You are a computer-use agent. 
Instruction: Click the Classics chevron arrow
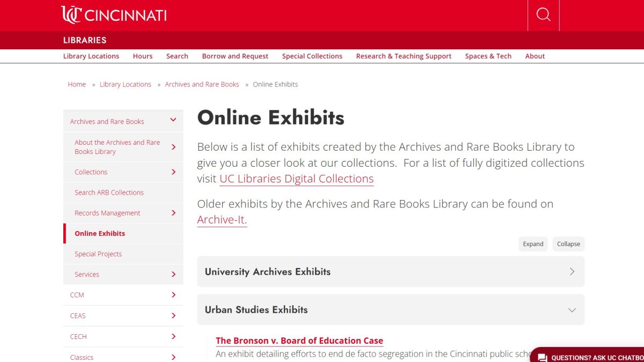coord(173,357)
